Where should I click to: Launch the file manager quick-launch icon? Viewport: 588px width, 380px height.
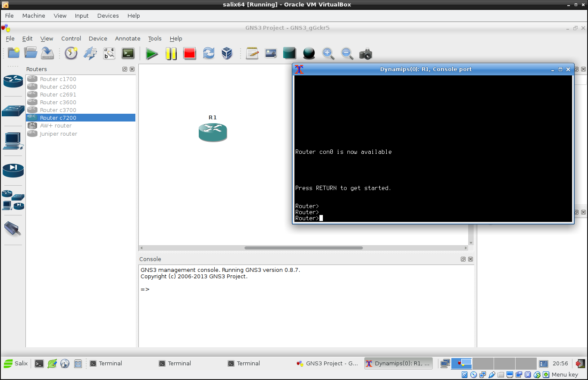(x=78, y=363)
